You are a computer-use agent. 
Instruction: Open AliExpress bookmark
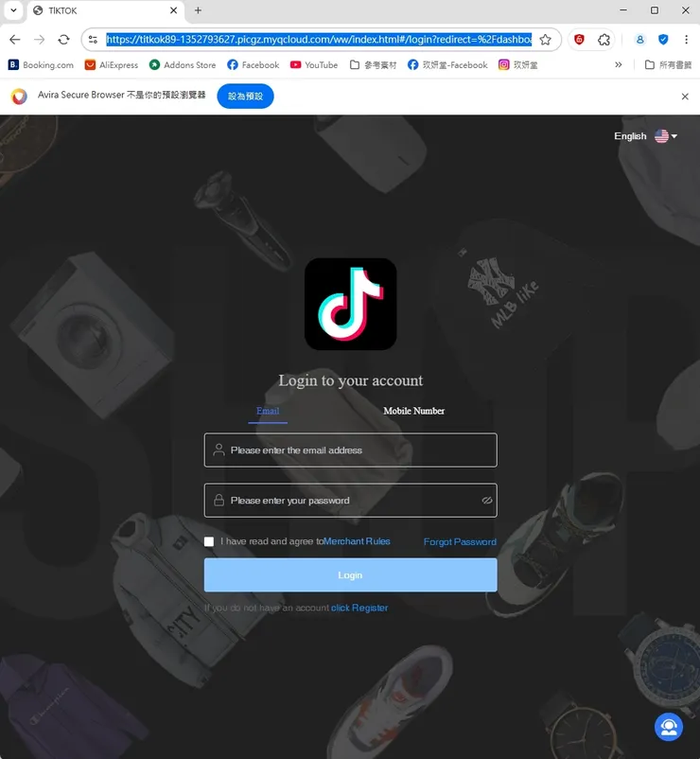click(x=112, y=65)
